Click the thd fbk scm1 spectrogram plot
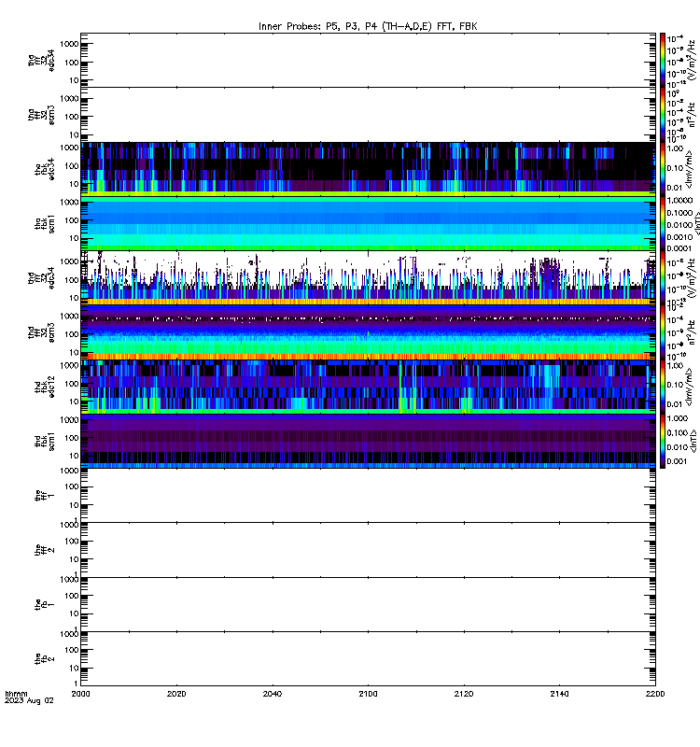This screenshot has width=700, height=747. coord(368,441)
